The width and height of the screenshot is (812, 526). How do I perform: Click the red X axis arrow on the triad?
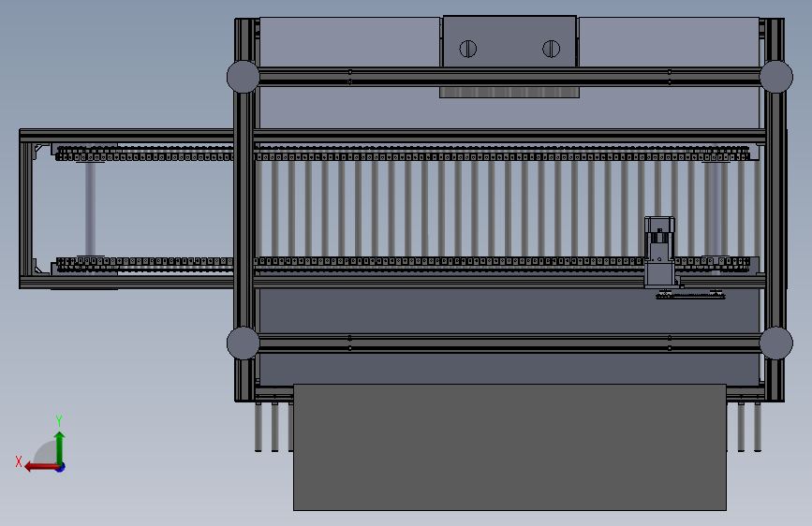pos(41,467)
